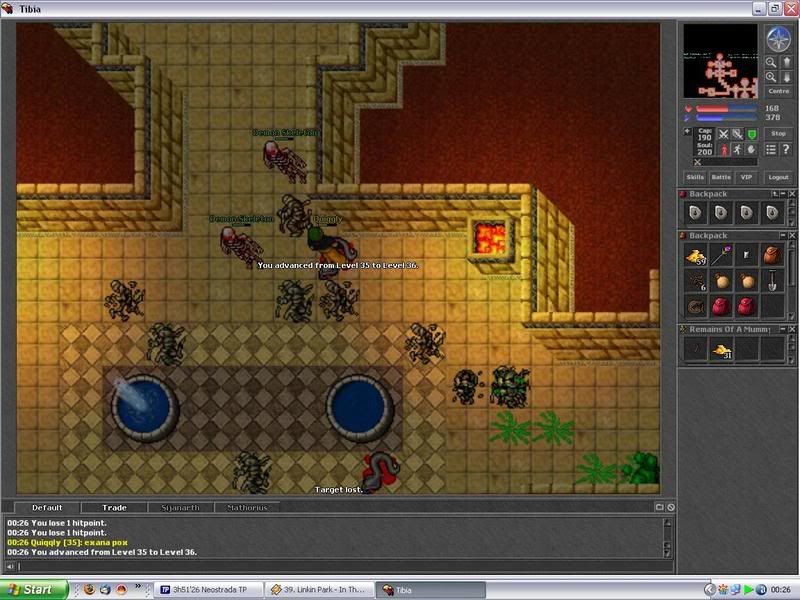
Task: Switch to the Trade chat tab
Action: [114, 508]
